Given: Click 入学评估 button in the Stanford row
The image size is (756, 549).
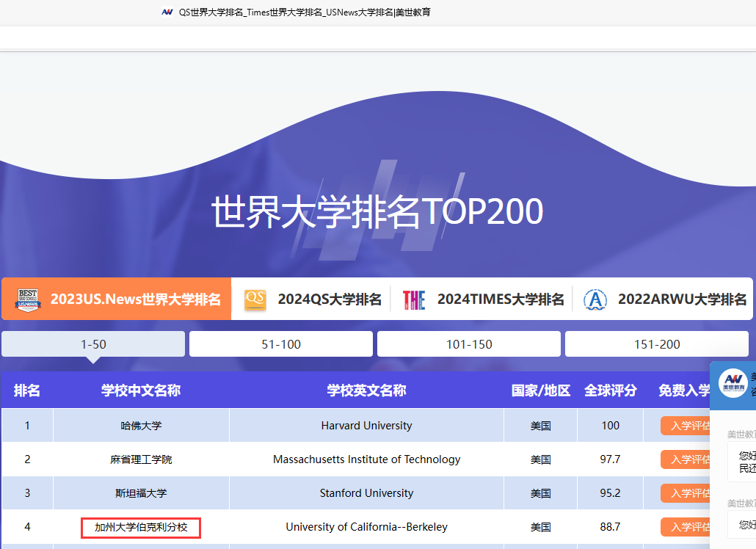Looking at the screenshot, I should [685, 493].
